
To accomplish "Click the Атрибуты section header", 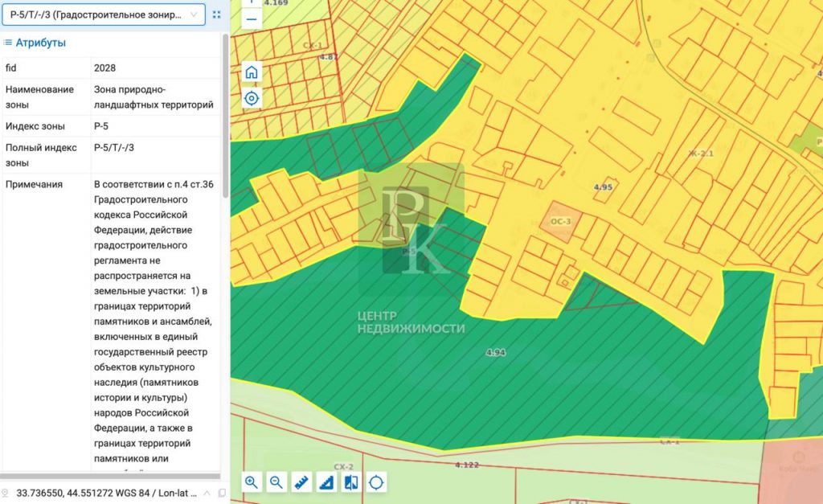I will tap(35, 43).
